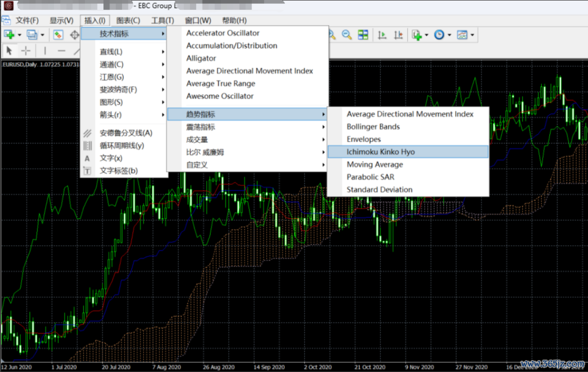Open the 显示(V) menu

point(62,20)
